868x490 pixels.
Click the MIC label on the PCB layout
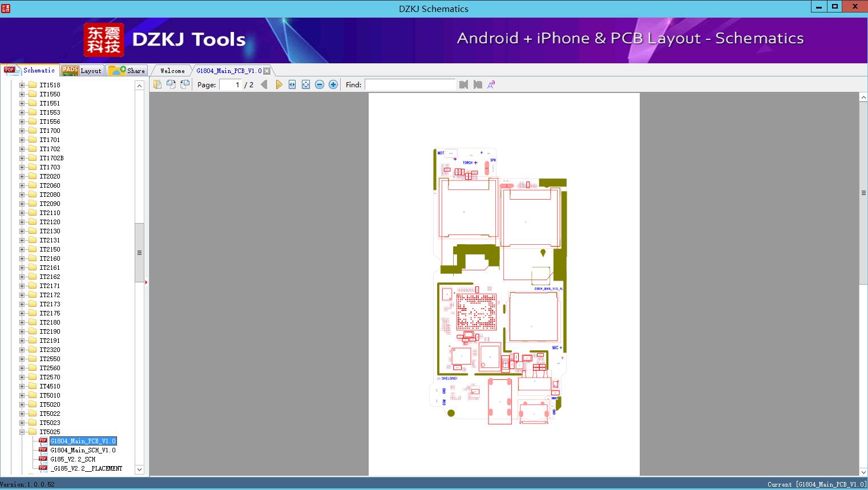coord(555,347)
